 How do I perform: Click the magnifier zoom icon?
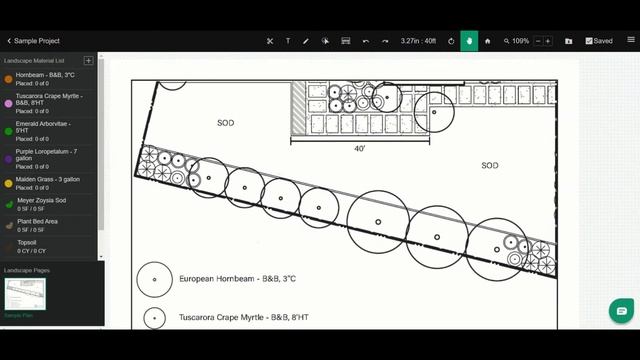coord(507,41)
